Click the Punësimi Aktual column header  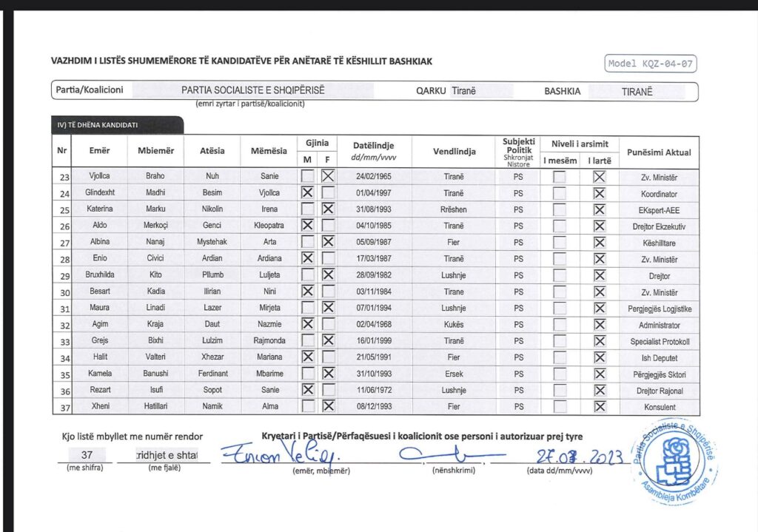click(x=659, y=152)
